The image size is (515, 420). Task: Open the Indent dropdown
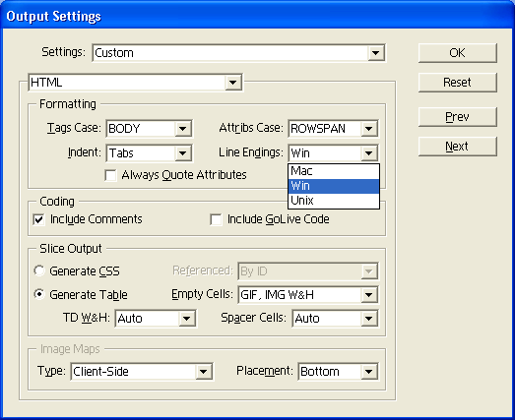[150, 153]
